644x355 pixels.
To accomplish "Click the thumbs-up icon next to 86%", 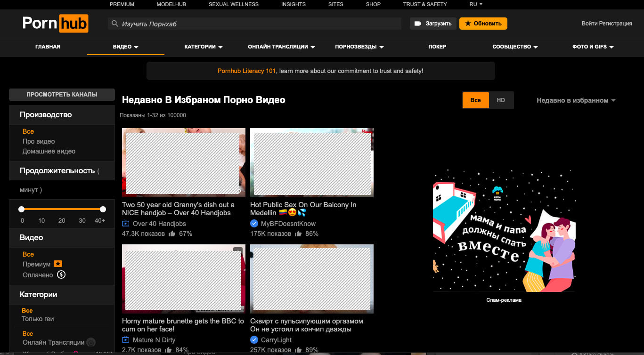I will 298,233.
